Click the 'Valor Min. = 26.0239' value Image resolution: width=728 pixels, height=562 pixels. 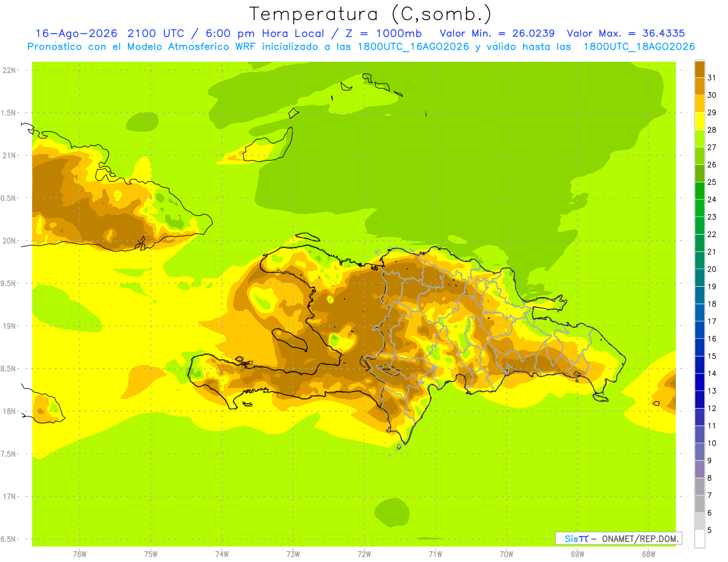coord(497,33)
